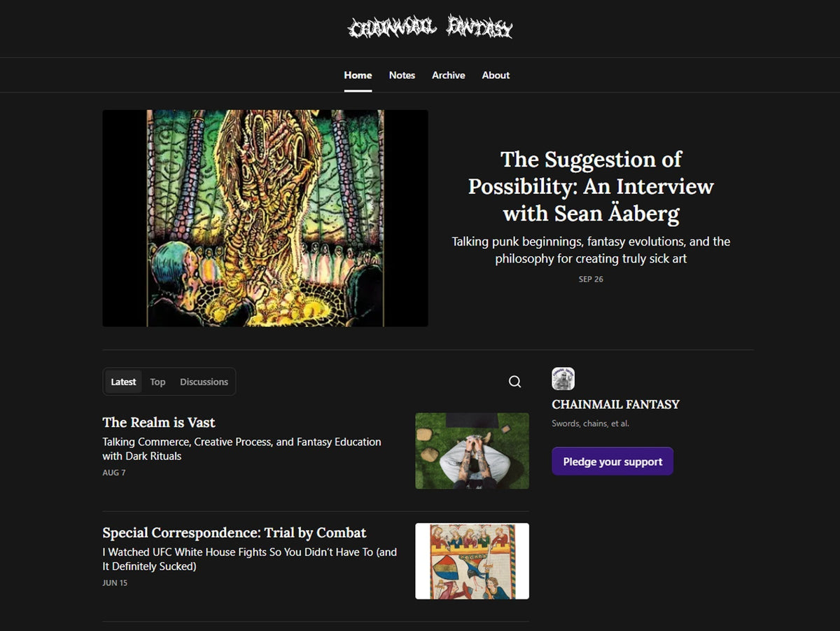Open The Realm is Vast thumbnail
Viewport: 840px width, 631px height.
pyautogui.click(x=472, y=450)
